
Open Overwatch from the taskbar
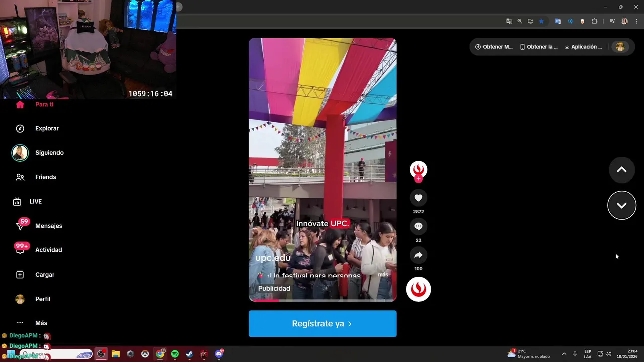pos(145,354)
